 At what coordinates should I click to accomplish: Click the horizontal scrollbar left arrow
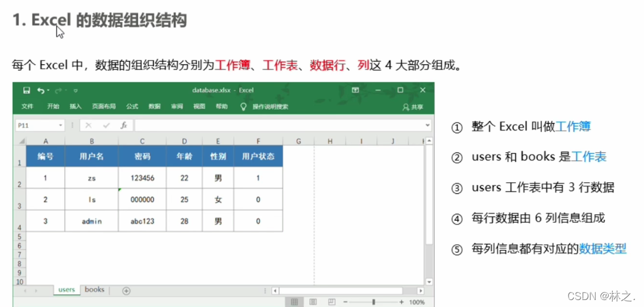[275, 291]
